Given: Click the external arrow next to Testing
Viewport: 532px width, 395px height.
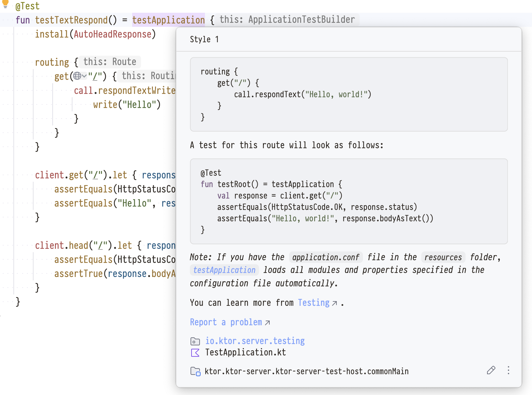Looking at the screenshot, I should point(334,303).
